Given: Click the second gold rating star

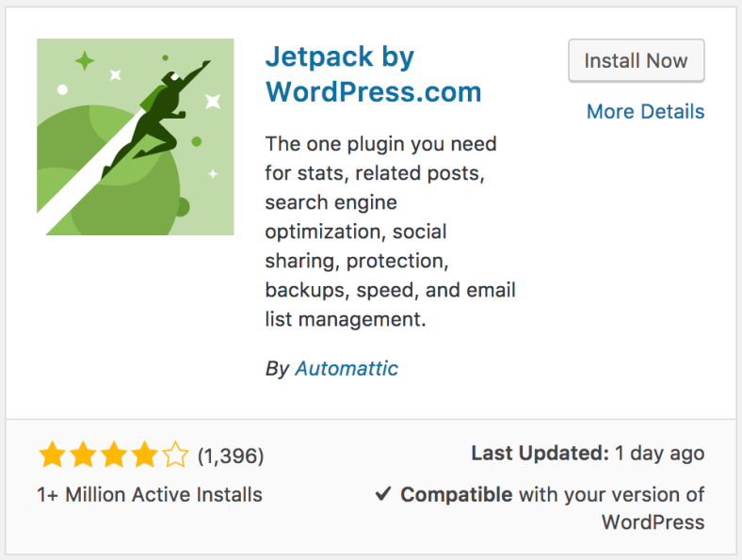Looking at the screenshot, I should 83,455.
